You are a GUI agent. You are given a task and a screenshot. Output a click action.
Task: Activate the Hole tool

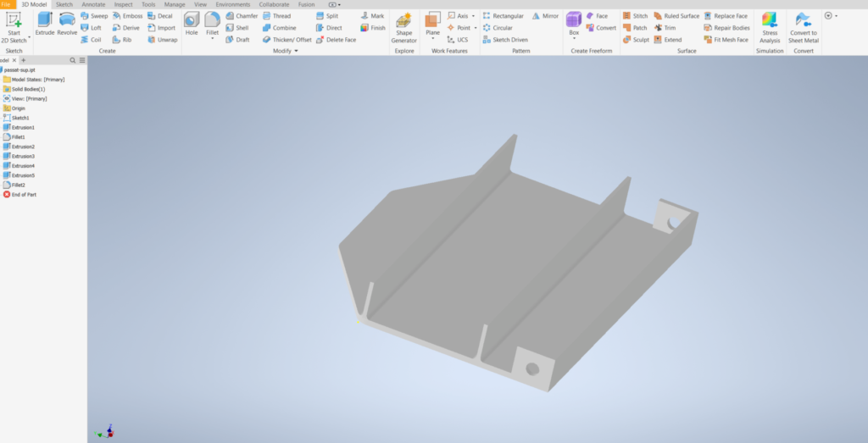coord(192,23)
